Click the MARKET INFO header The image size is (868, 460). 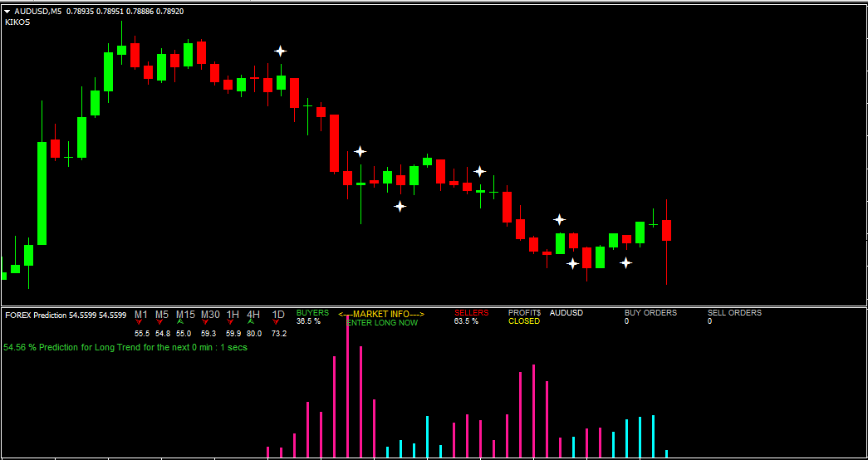coord(381,314)
